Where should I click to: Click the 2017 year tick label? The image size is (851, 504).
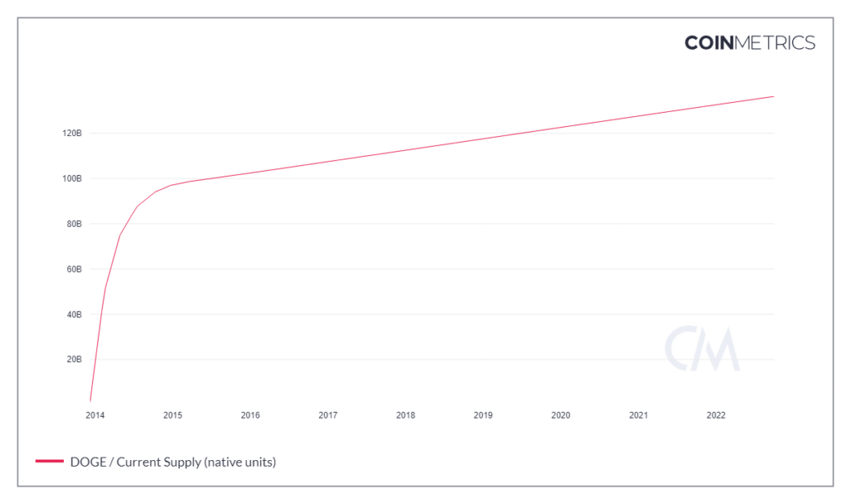(327, 415)
